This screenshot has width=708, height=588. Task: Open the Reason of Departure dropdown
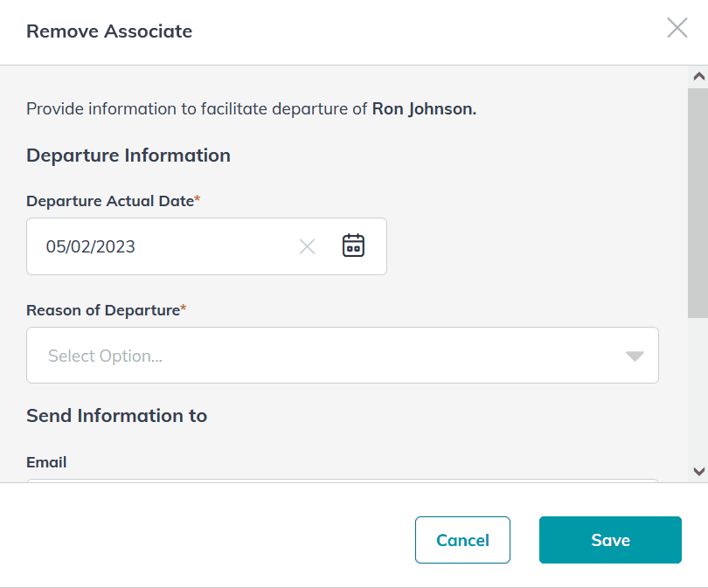click(343, 355)
